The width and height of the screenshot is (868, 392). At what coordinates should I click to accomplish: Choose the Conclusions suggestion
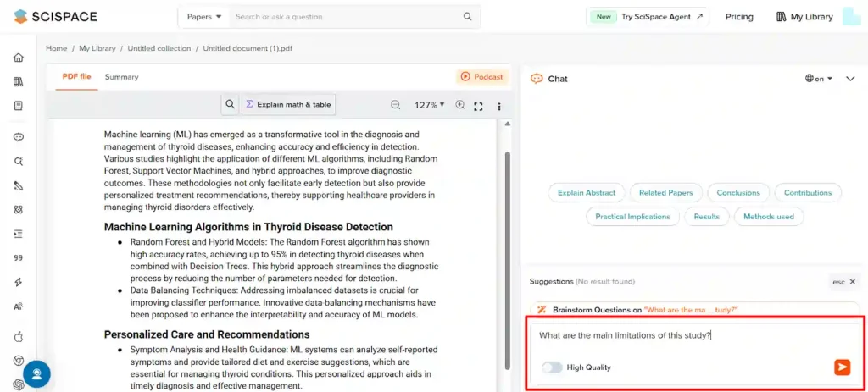tap(738, 193)
